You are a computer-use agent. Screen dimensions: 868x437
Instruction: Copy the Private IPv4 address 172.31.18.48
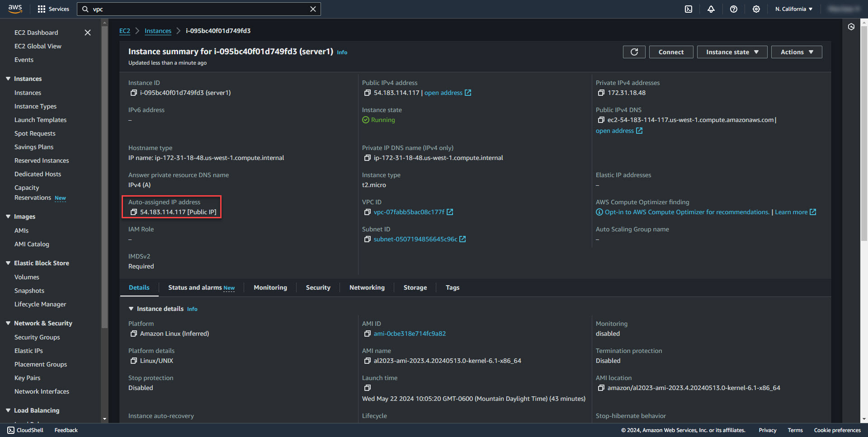click(601, 93)
